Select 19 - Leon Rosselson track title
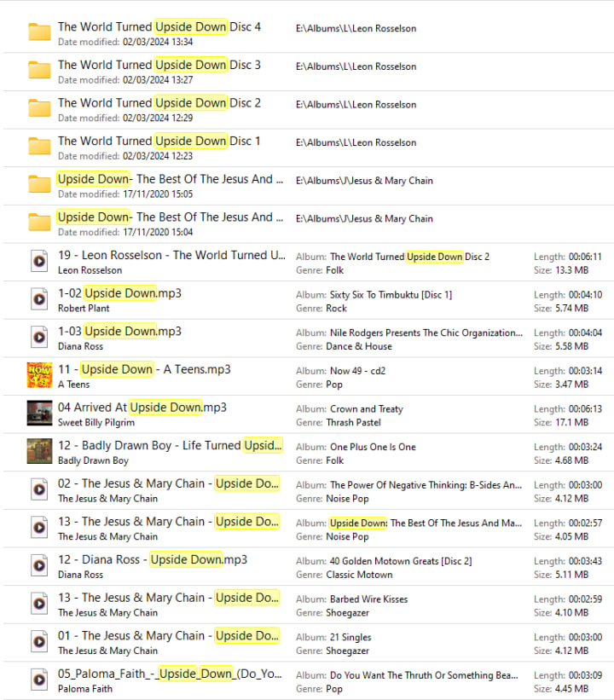 click(x=171, y=255)
